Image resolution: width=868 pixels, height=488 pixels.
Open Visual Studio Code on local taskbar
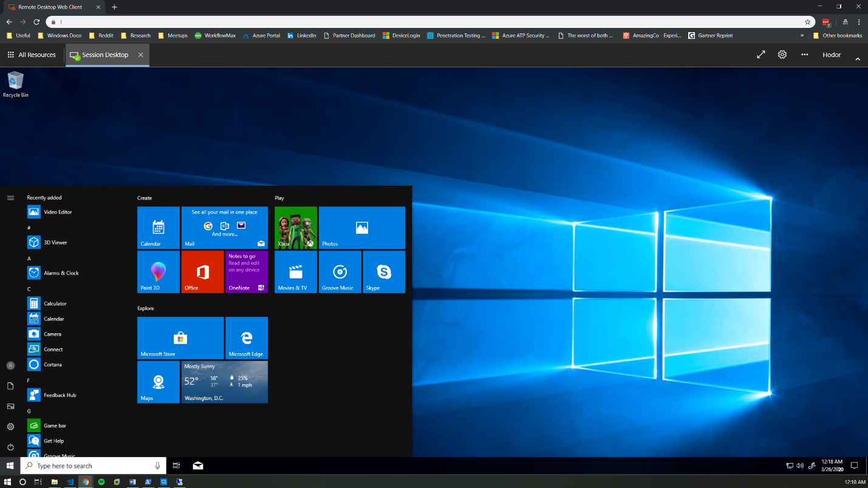(70, 482)
